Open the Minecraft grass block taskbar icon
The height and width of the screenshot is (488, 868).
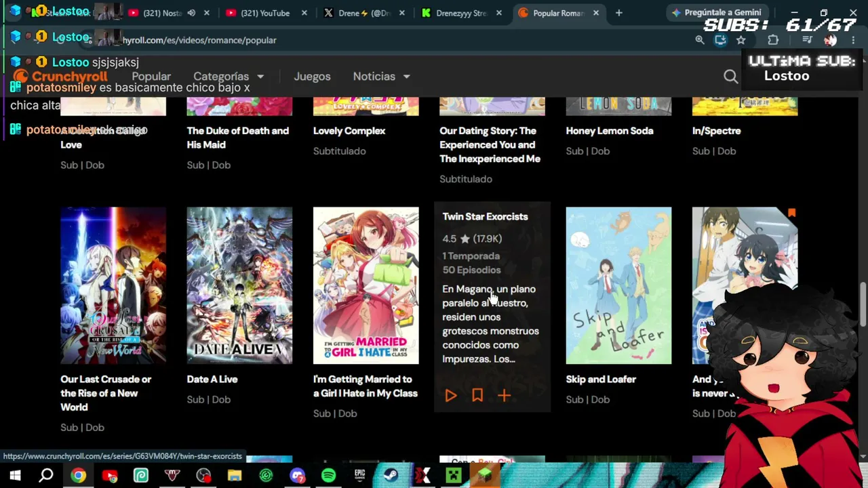484,476
